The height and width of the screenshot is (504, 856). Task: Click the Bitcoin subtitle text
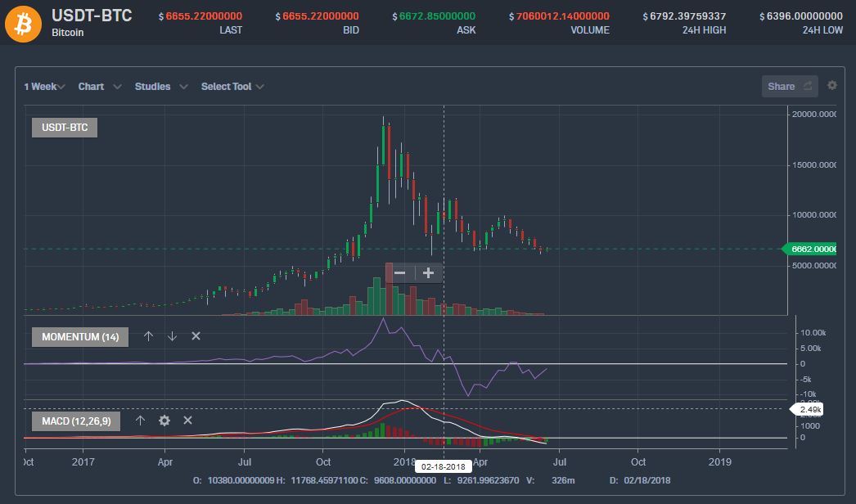tap(68, 33)
